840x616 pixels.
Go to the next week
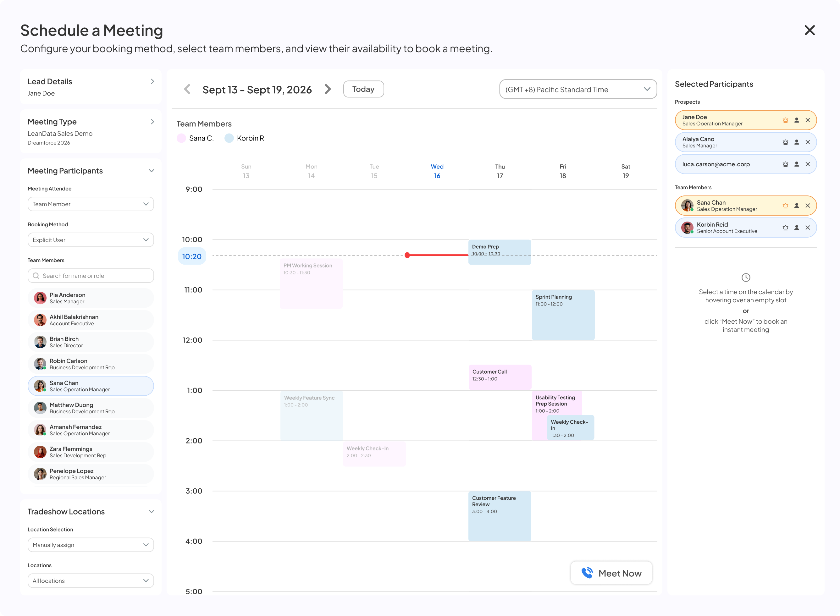328,89
